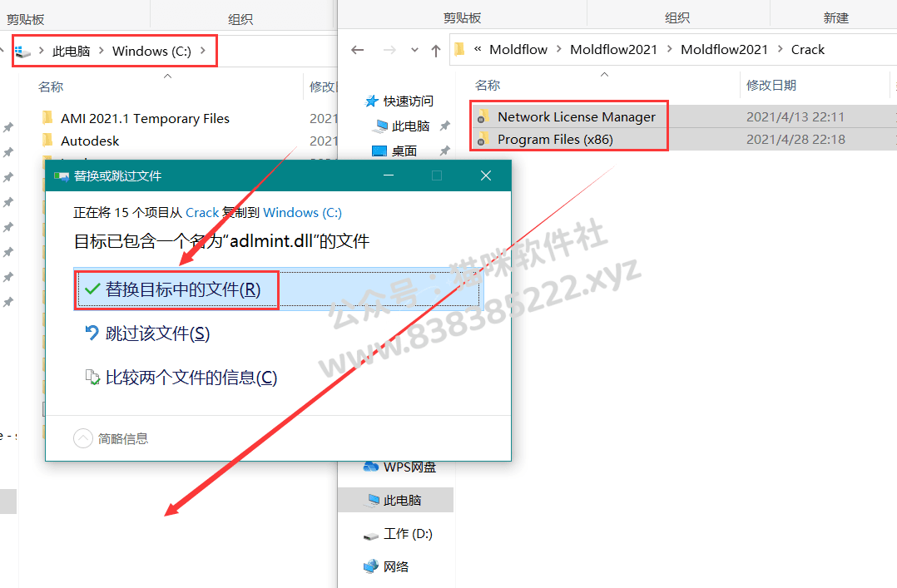This screenshot has height=588, width=897.
Task: Go forward in right Explorer window
Action: [389, 50]
